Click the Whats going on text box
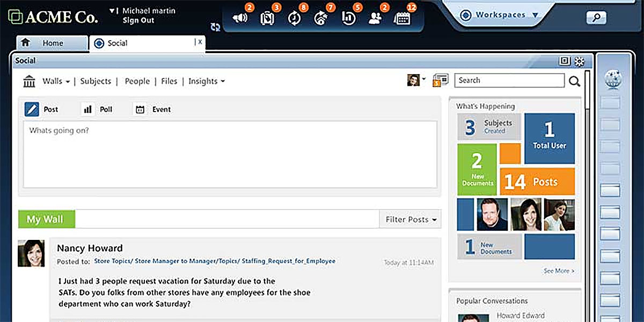This screenshot has height=322, width=644. (x=230, y=155)
